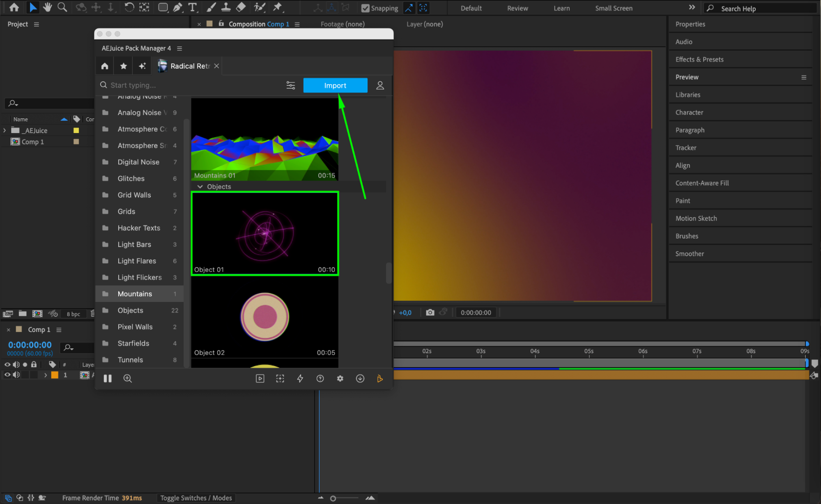Open AEJuice favorites star tab
821x504 pixels.
pyautogui.click(x=123, y=66)
